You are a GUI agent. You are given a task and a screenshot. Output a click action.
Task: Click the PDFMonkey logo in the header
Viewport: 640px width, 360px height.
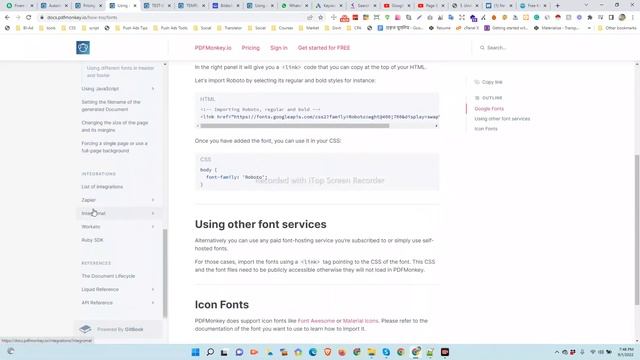point(83,48)
